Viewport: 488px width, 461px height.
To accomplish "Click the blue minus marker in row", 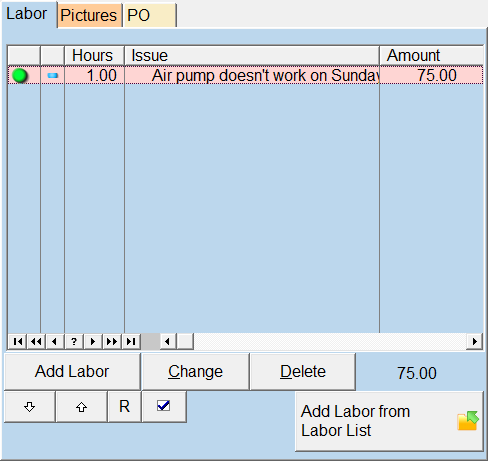I will pyautogui.click(x=53, y=76).
